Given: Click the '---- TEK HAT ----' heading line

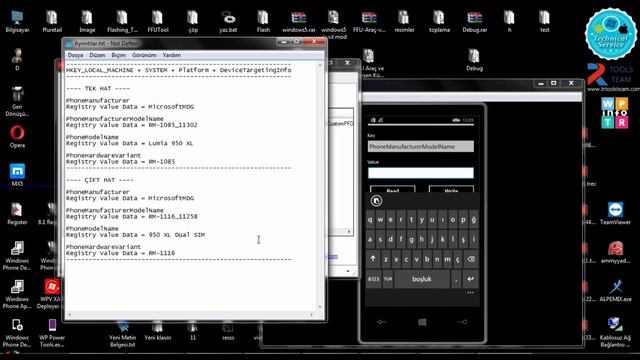Looking at the screenshot, I should point(98,89).
